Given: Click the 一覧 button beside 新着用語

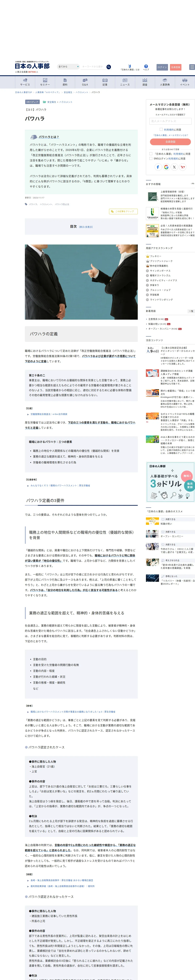Looking at the screenshot, I should [191, 311].
